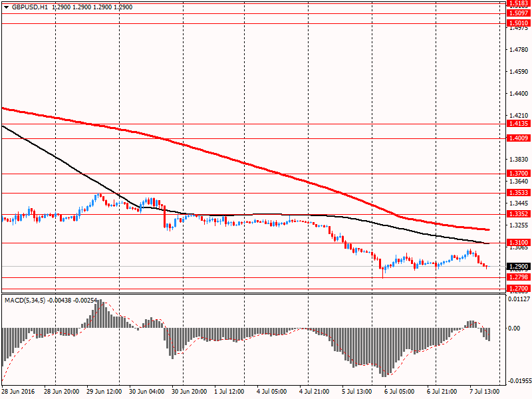Click the MACD 0.00 scale value

pos(514,329)
